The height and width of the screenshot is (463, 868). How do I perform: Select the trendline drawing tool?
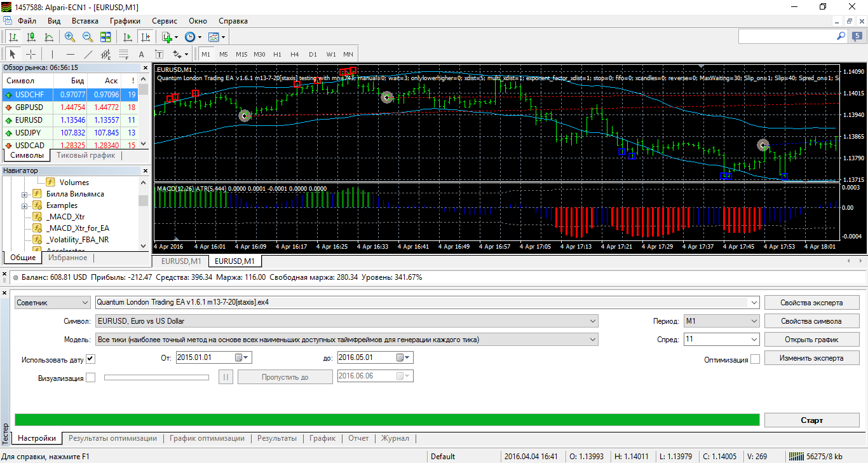coord(88,54)
